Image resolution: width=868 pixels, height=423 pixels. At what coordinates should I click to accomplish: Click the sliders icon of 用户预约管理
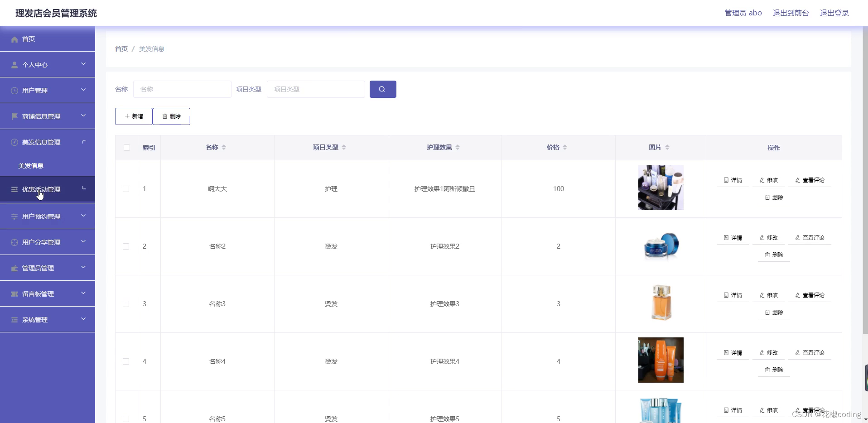[x=14, y=216]
